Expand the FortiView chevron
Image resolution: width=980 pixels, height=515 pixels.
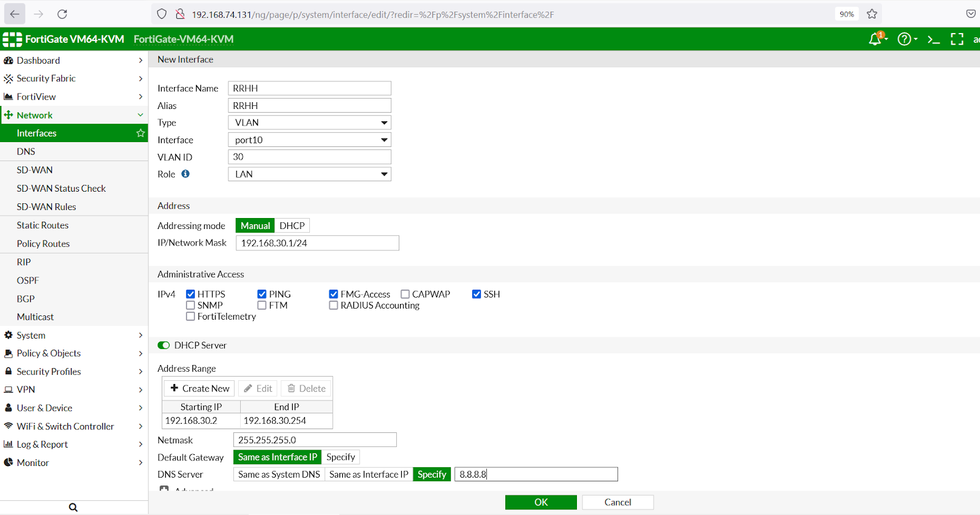pos(140,97)
